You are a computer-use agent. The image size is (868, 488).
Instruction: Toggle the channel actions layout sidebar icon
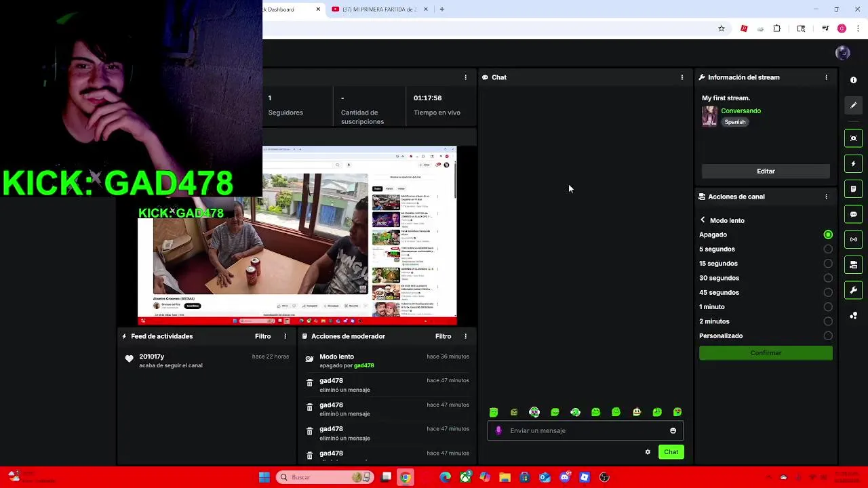(853, 264)
